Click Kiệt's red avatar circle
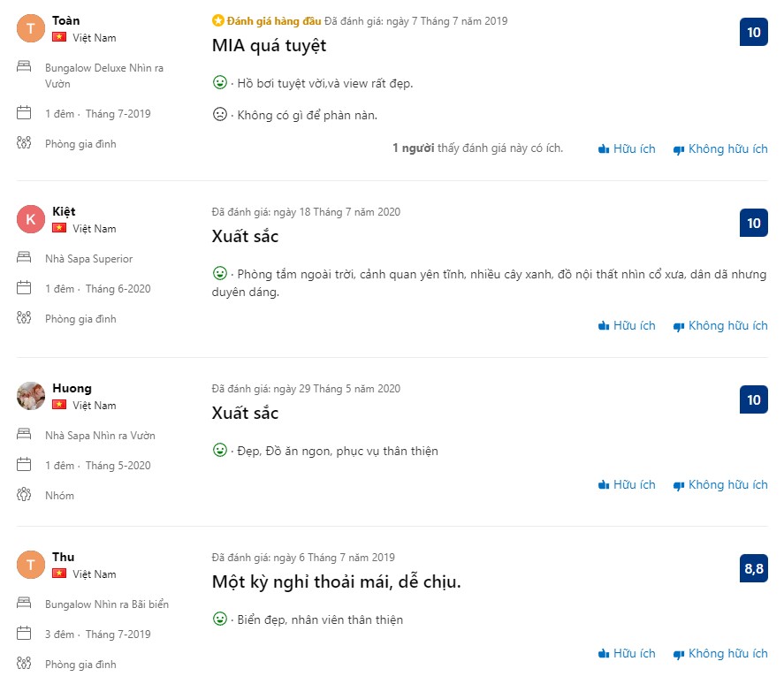The width and height of the screenshot is (784, 684). [31, 219]
